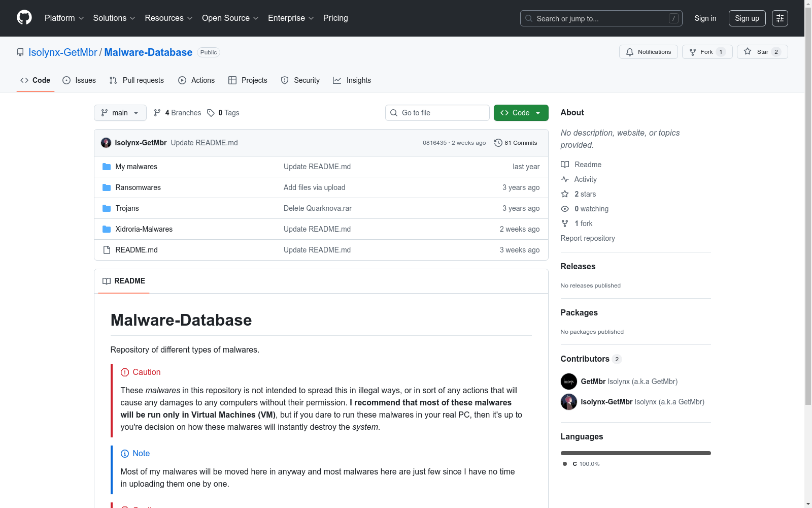Click the C language bar
This screenshot has width=812, height=508.
pos(636,453)
